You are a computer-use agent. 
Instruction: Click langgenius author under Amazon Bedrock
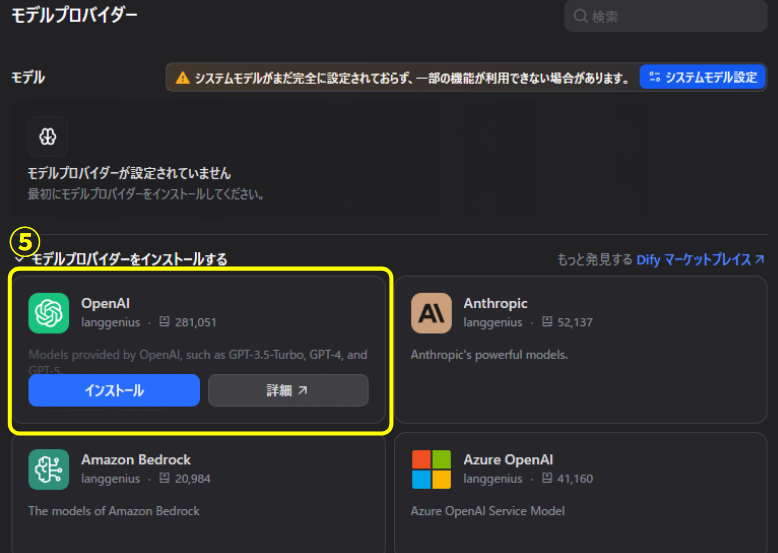(111, 479)
